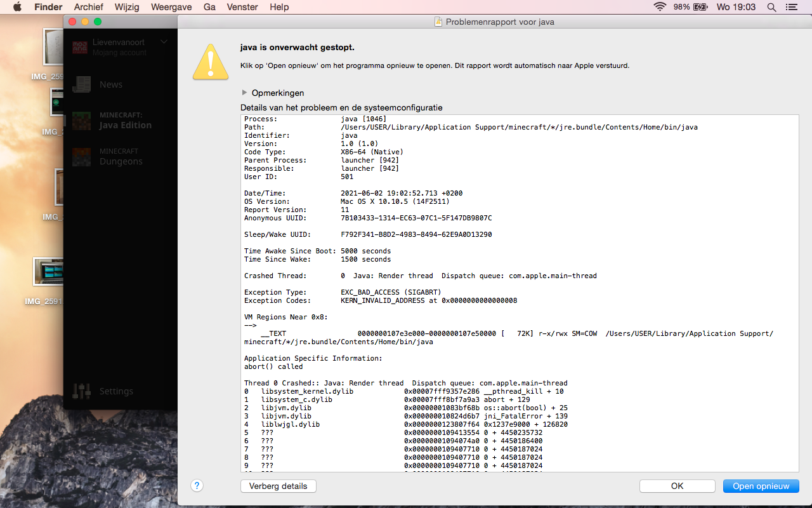The height and width of the screenshot is (508, 812).
Task: Click 'Time Awake Since Boot: 5000 seconds' line
Action: [x=318, y=251]
